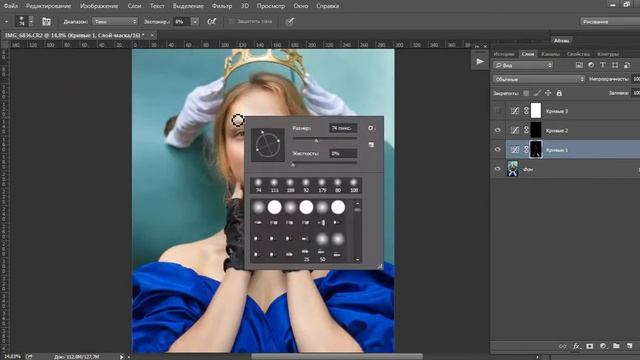Open the Файл menu
640x360 pixels.
click(11, 6)
